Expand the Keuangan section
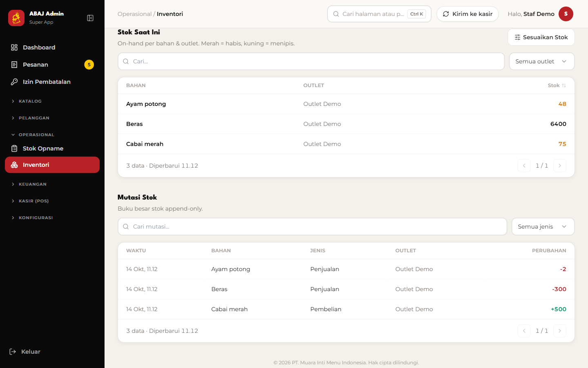588x368 pixels. (52, 184)
